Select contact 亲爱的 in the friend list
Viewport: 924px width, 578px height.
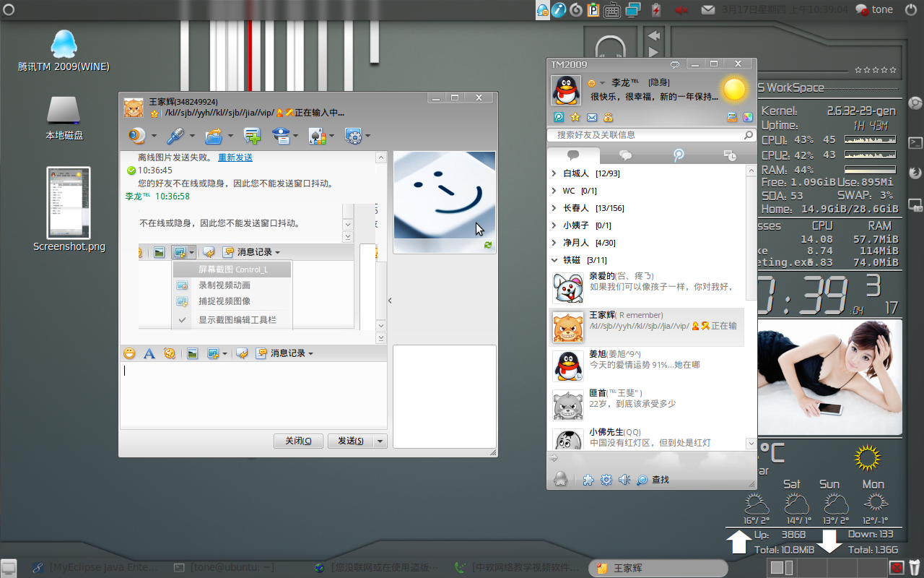646,287
